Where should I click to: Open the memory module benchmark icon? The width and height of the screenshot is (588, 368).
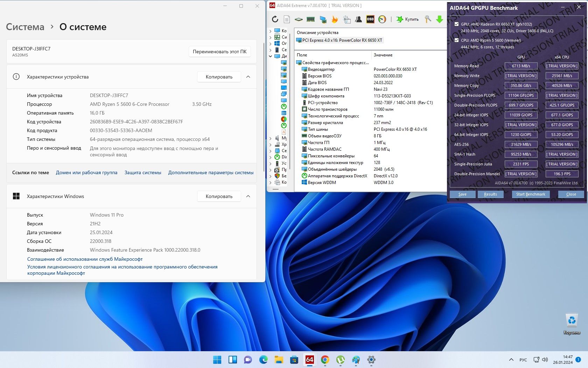310,19
